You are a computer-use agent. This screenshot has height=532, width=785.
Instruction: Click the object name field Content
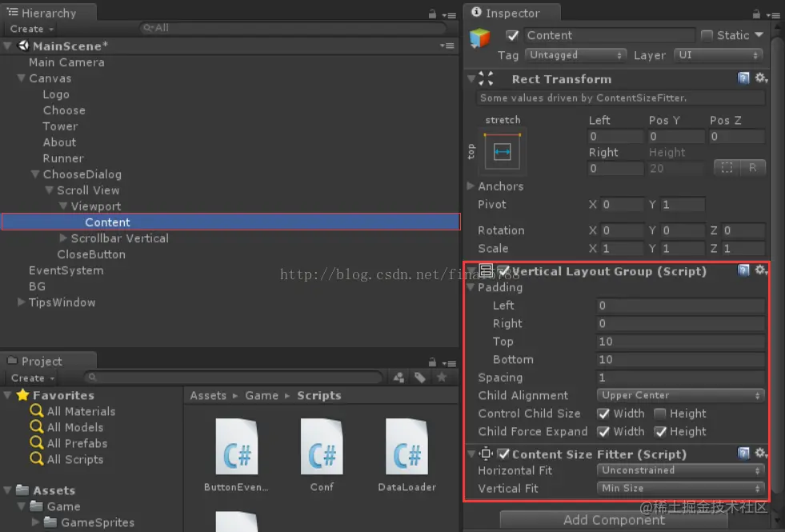click(610, 35)
